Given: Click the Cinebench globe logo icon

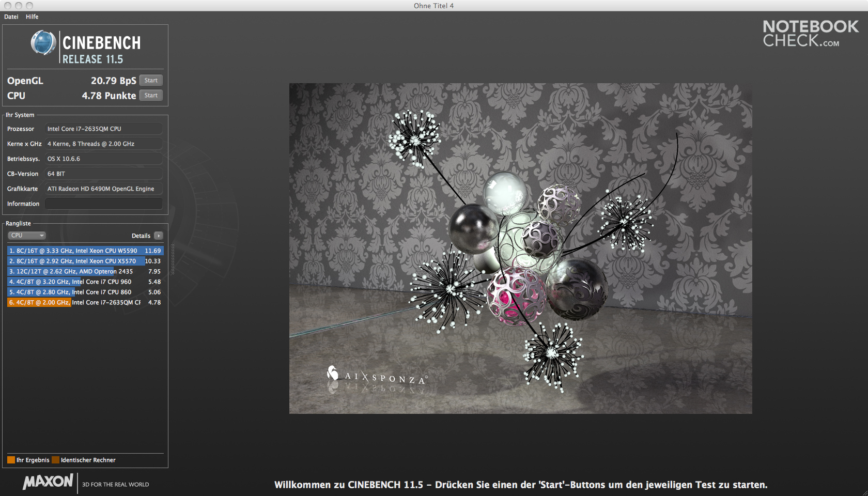Looking at the screenshot, I should pos(43,43).
